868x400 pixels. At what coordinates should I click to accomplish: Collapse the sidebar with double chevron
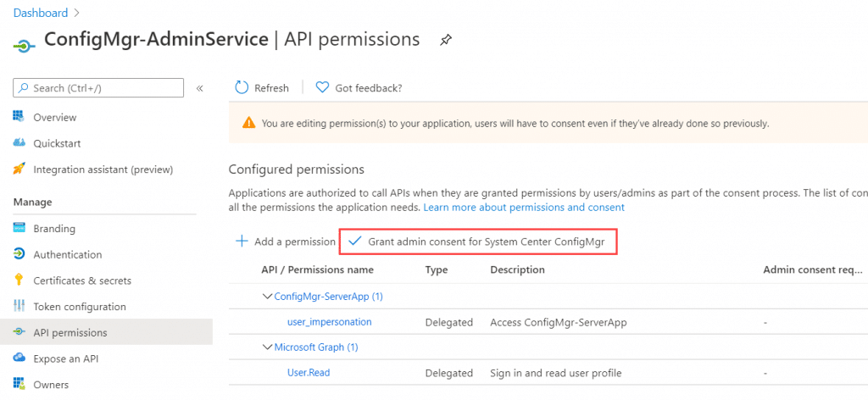[200, 88]
